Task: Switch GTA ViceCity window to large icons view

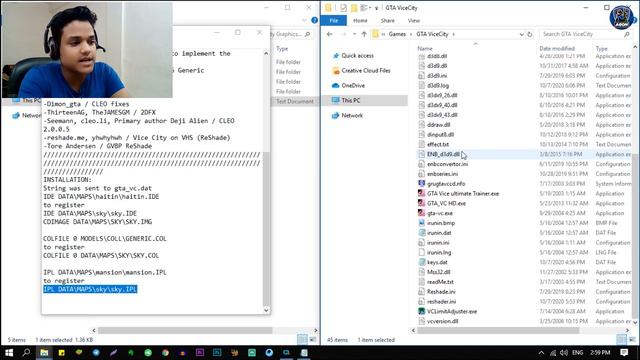Action: 632,339
